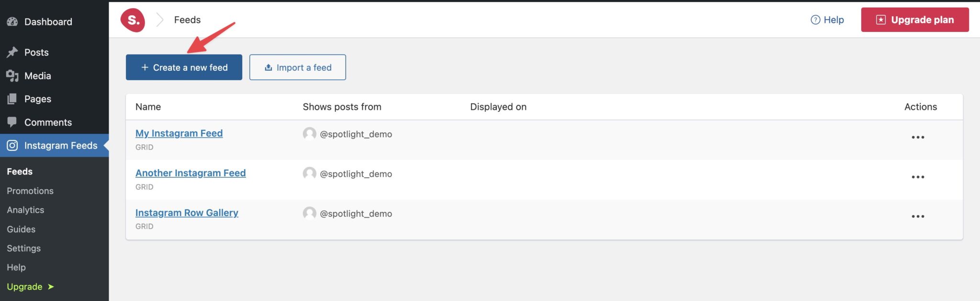Click avatar in Another Instagram Feed row
The image size is (980, 301).
point(310,173)
